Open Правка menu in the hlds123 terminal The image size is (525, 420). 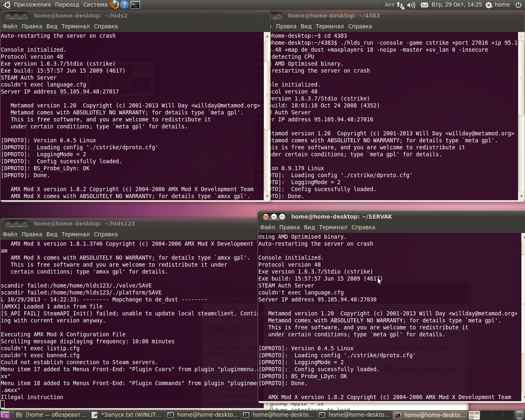pos(32,234)
